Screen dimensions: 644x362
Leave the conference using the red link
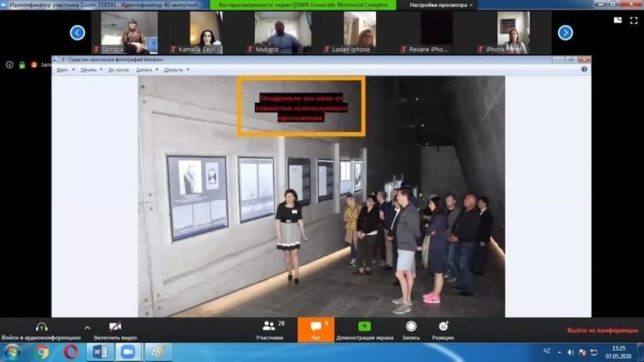(x=601, y=330)
